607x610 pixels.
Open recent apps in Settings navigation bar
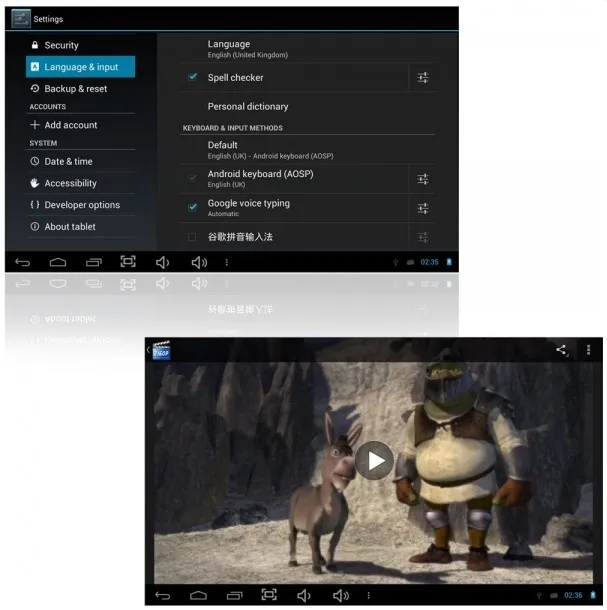click(94, 263)
